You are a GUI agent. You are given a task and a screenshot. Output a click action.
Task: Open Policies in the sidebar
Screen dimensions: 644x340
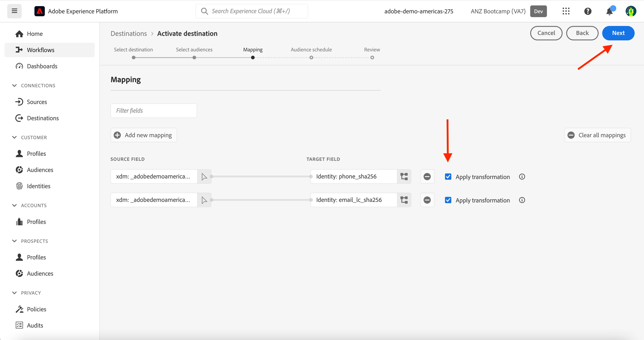(x=37, y=309)
